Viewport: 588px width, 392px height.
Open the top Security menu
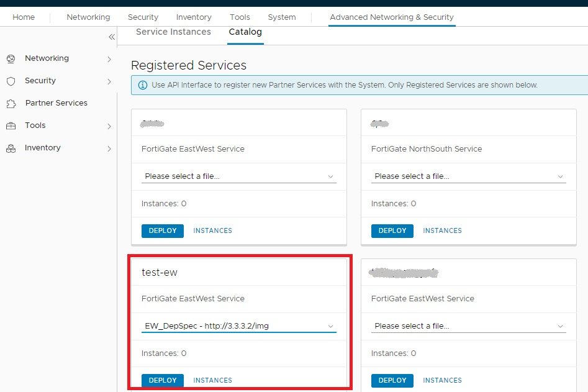pos(143,17)
